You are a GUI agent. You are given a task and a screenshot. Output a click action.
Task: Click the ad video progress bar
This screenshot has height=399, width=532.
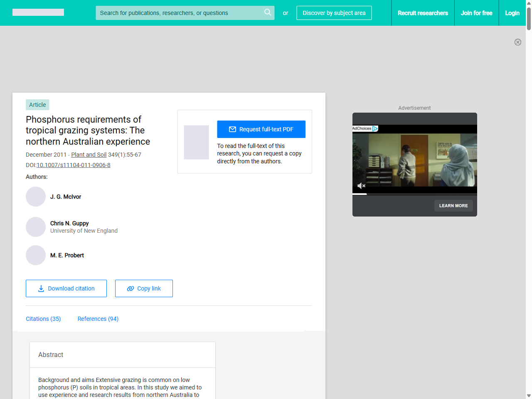pyautogui.click(x=414, y=194)
